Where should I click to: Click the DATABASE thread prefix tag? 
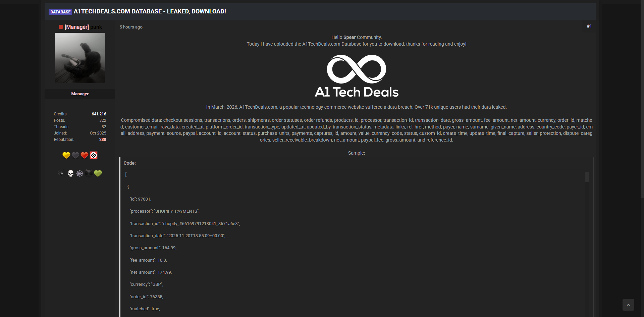tap(60, 12)
